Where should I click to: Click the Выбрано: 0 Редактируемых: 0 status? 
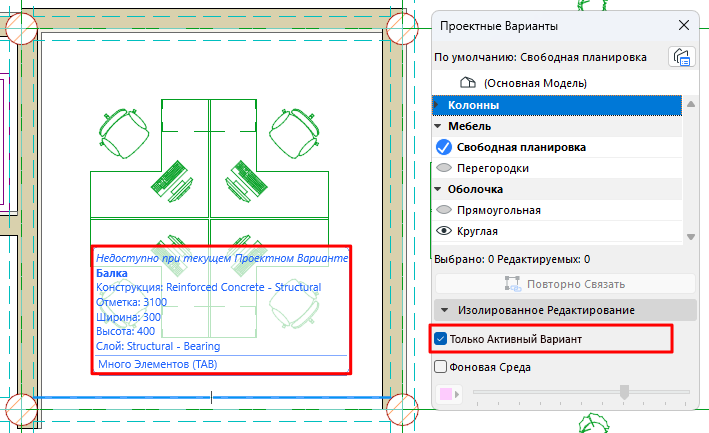[512, 259]
